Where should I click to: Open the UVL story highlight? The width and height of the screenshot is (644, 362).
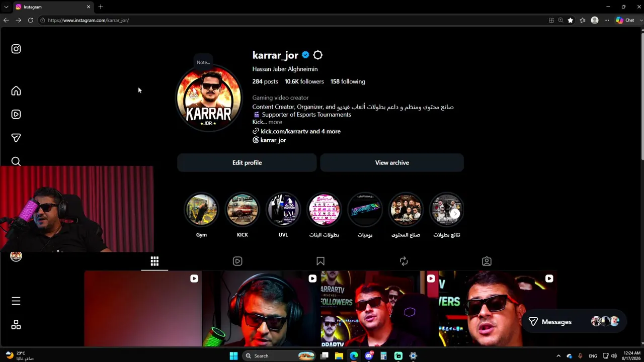coord(283,210)
